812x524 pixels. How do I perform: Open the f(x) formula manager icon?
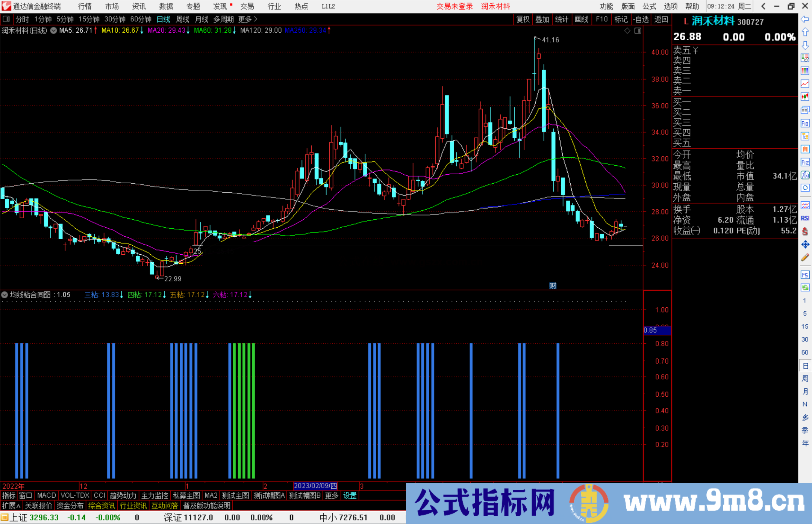pyautogui.click(x=805, y=175)
